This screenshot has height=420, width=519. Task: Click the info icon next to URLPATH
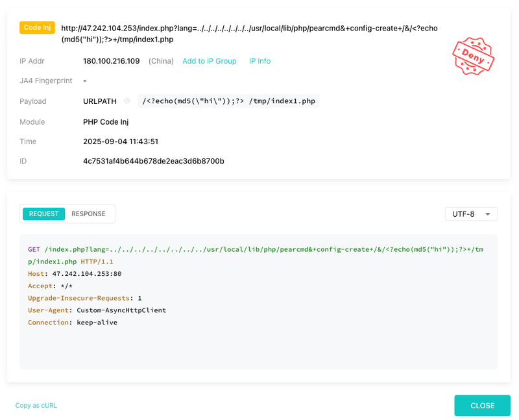[x=127, y=101]
